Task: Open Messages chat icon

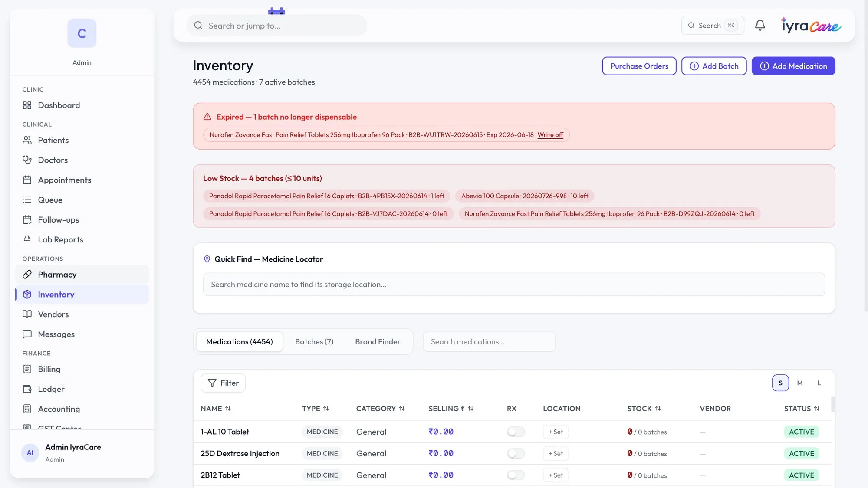Action: click(x=27, y=334)
